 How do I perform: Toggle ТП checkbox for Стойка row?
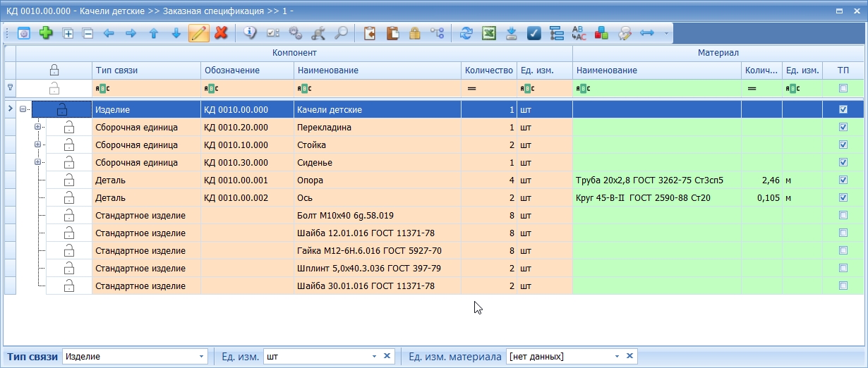point(843,145)
